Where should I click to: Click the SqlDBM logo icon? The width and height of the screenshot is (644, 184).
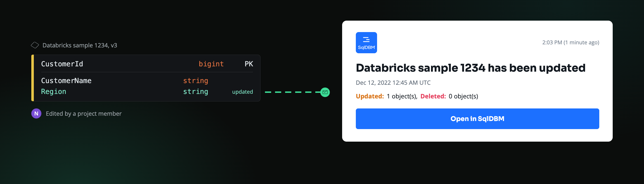click(x=366, y=43)
